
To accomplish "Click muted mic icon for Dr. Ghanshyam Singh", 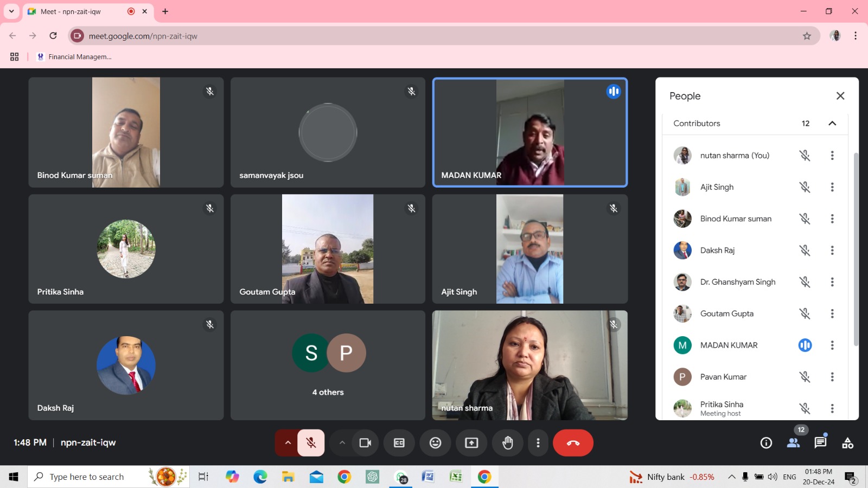I will (805, 282).
